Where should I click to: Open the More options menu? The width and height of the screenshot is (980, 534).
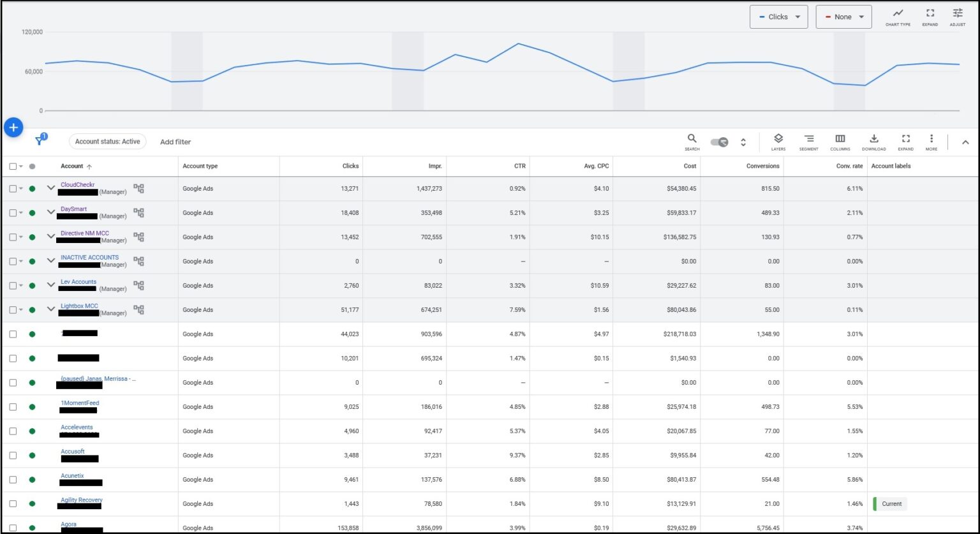931,141
